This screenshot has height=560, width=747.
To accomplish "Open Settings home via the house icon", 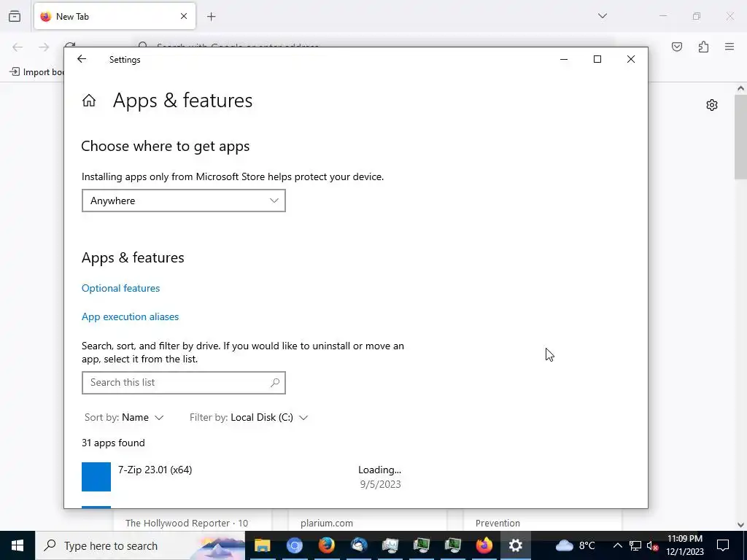I will pyautogui.click(x=89, y=101).
